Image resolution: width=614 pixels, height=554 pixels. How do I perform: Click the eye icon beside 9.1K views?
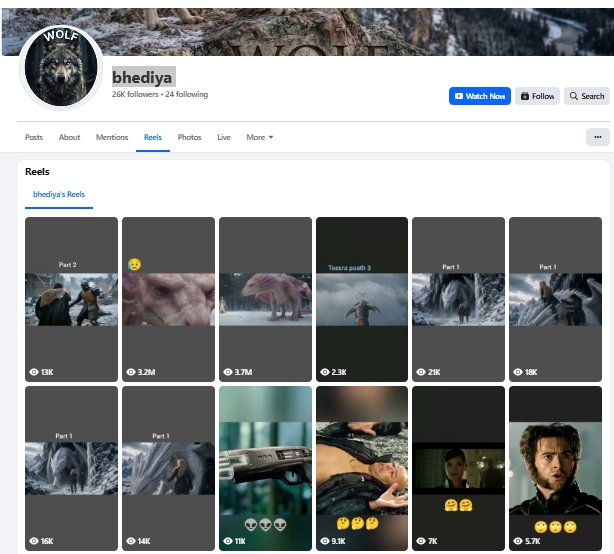coord(325,541)
